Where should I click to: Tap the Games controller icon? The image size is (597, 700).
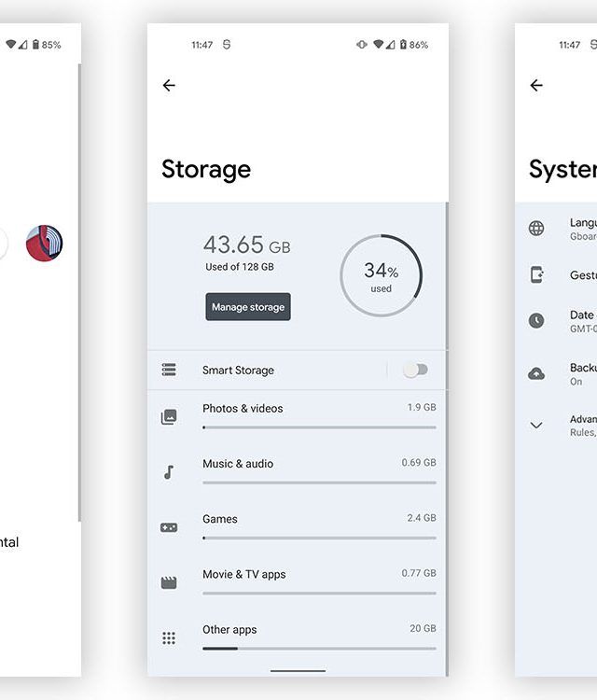169,527
